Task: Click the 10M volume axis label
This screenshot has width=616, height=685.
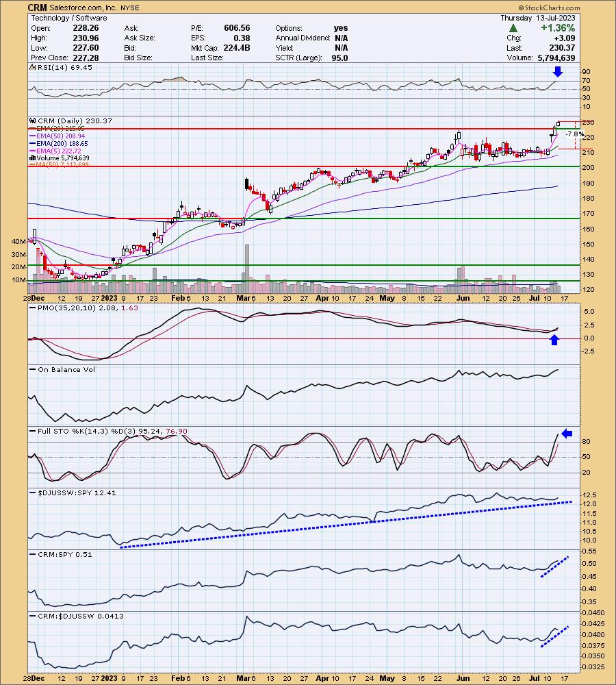Action: (18, 279)
